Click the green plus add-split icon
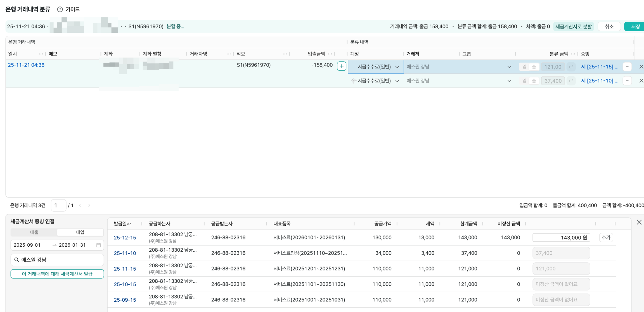Viewport: 644px width, 312px height. (341, 66)
